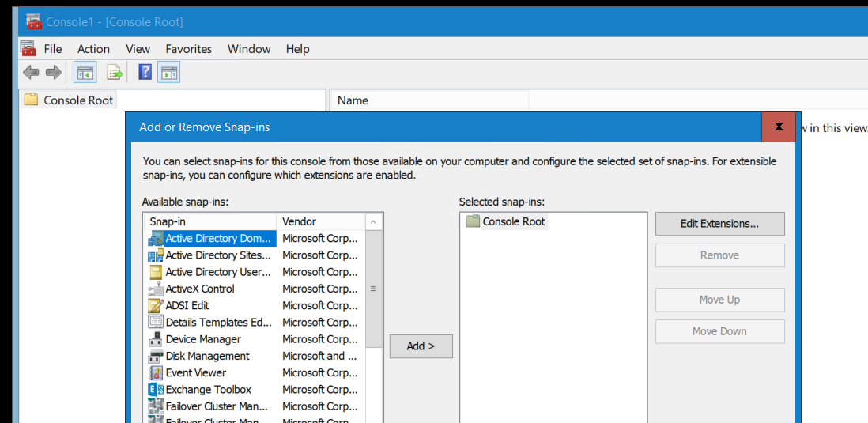Click the Snap-in column header

(209, 221)
